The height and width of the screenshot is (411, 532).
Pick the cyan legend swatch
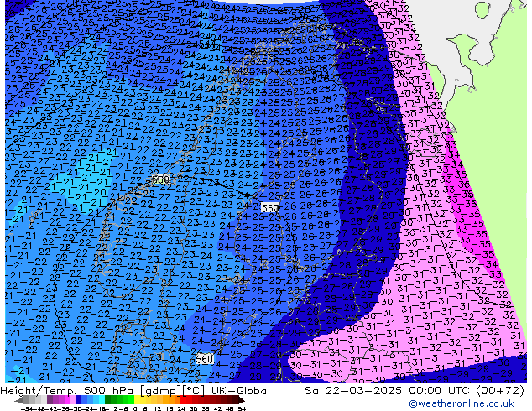[x=102, y=400]
